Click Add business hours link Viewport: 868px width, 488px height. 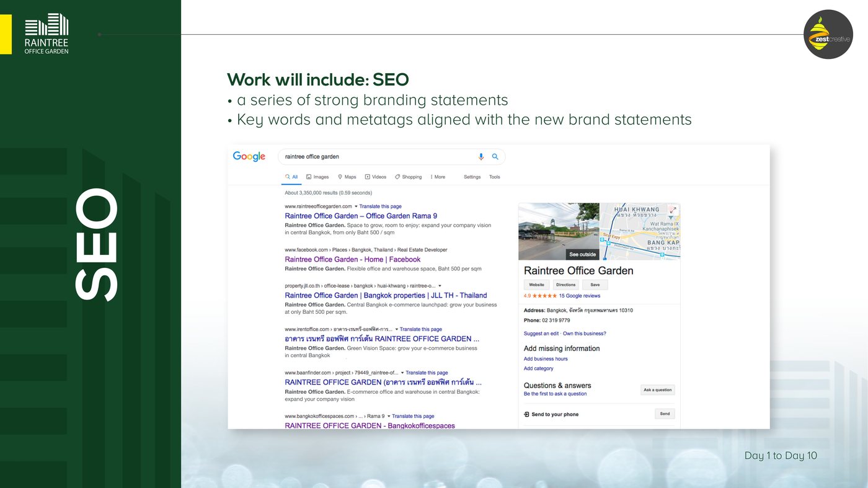(546, 359)
